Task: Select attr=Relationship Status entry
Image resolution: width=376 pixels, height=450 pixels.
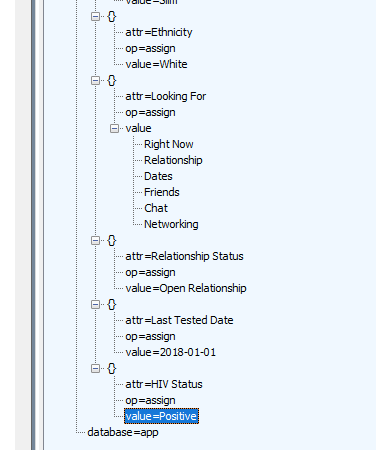Action: (x=184, y=256)
